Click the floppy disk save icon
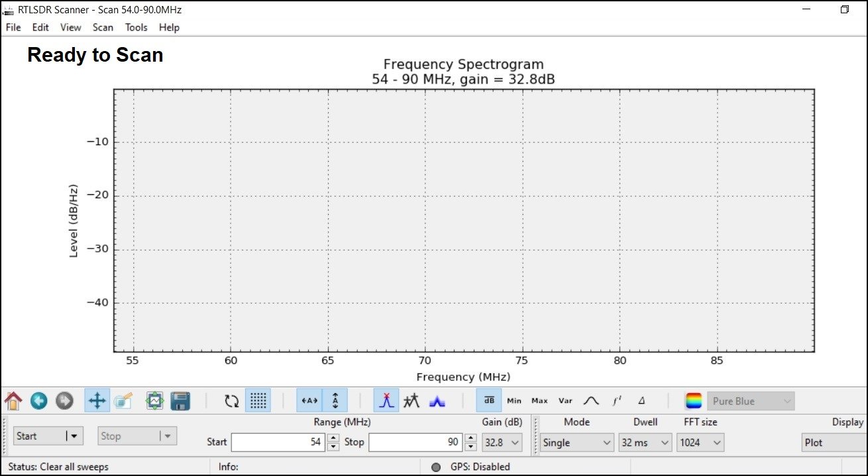The image size is (868, 476). (180, 400)
